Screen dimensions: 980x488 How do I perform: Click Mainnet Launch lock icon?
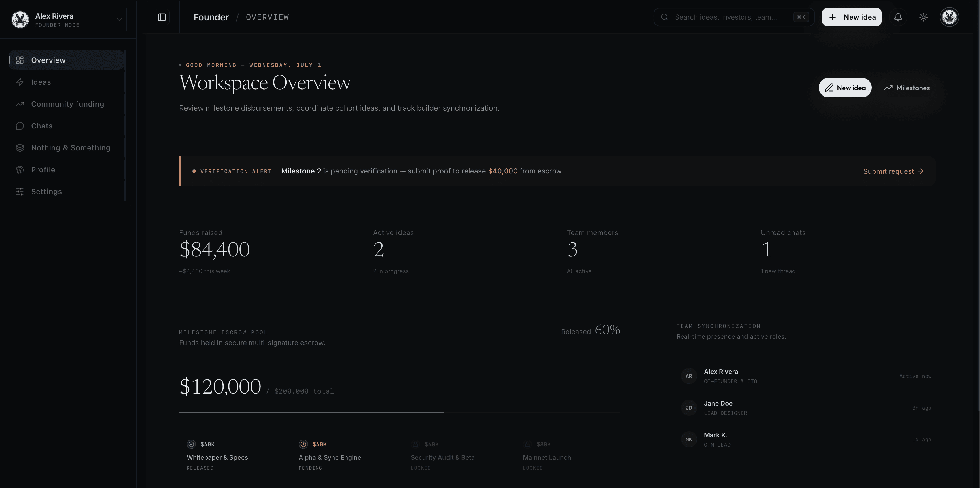pyautogui.click(x=527, y=444)
